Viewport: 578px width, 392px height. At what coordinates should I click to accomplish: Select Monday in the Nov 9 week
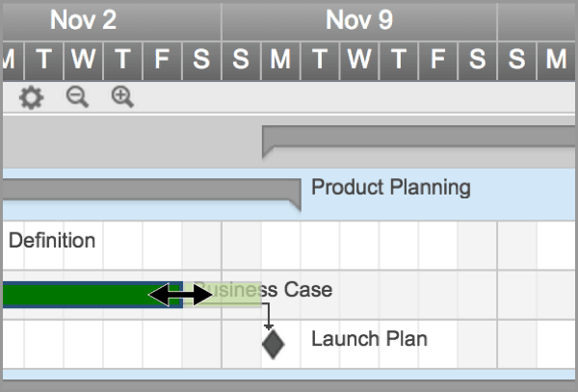(x=280, y=60)
